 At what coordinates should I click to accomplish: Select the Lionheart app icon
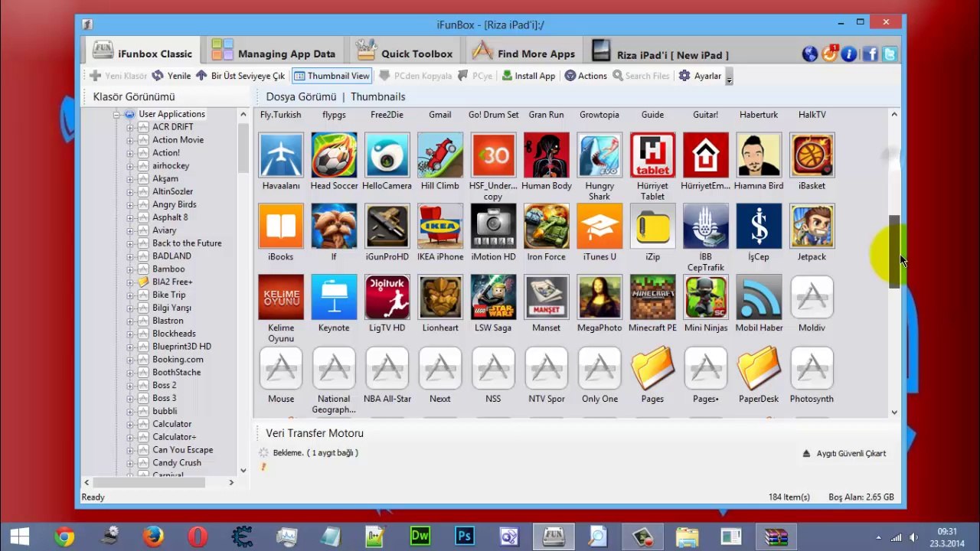pos(440,297)
